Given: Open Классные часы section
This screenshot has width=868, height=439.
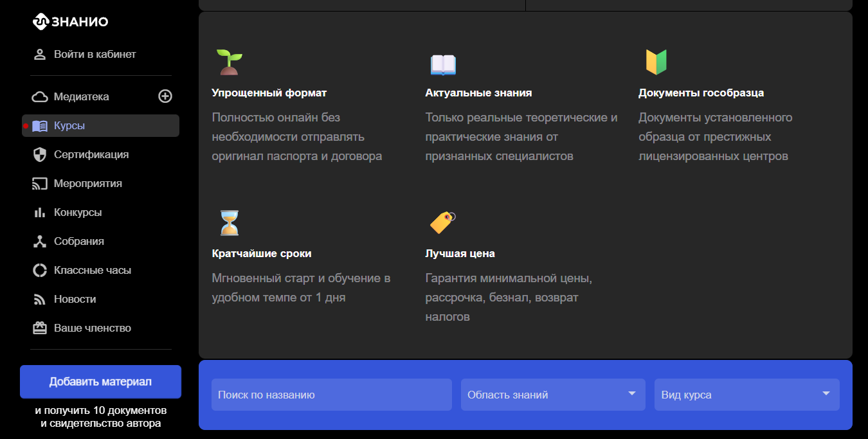Looking at the screenshot, I should [92, 271].
